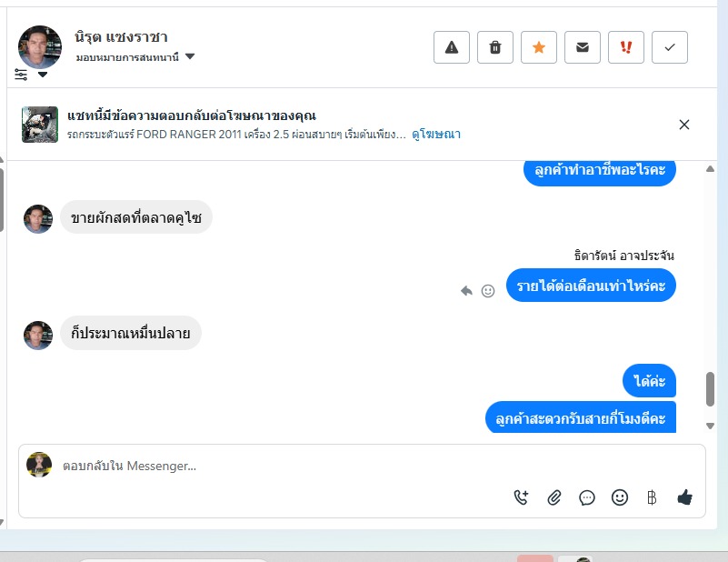Viewport: 728px width, 562px height.
Task: Toggle the red exclamation priority flag
Action: [626, 47]
